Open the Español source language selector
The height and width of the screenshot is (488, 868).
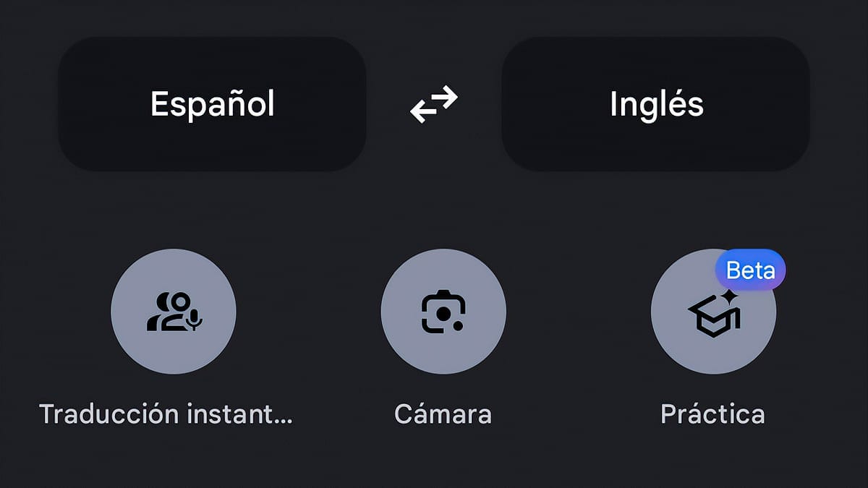(x=212, y=103)
